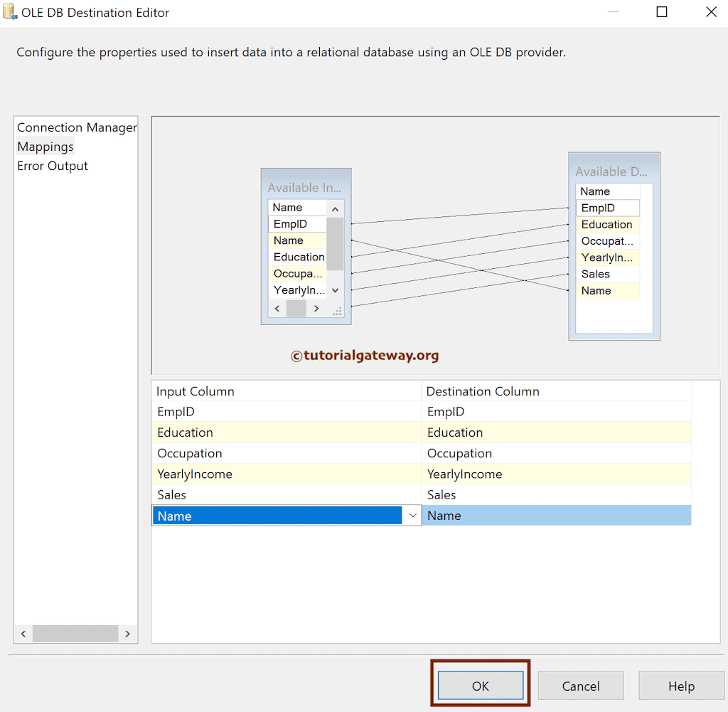
Task: Click the up scroll arrow in Available Input Columns
Action: pos(335,207)
